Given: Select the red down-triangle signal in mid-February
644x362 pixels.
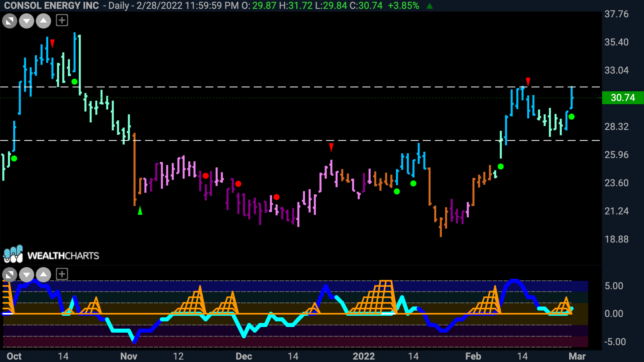Looking at the screenshot, I should pyautogui.click(x=528, y=82).
